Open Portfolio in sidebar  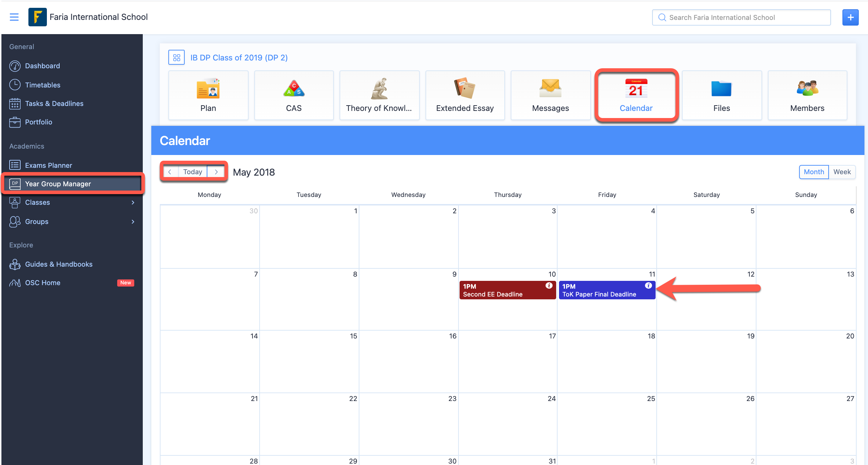click(72, 122)
